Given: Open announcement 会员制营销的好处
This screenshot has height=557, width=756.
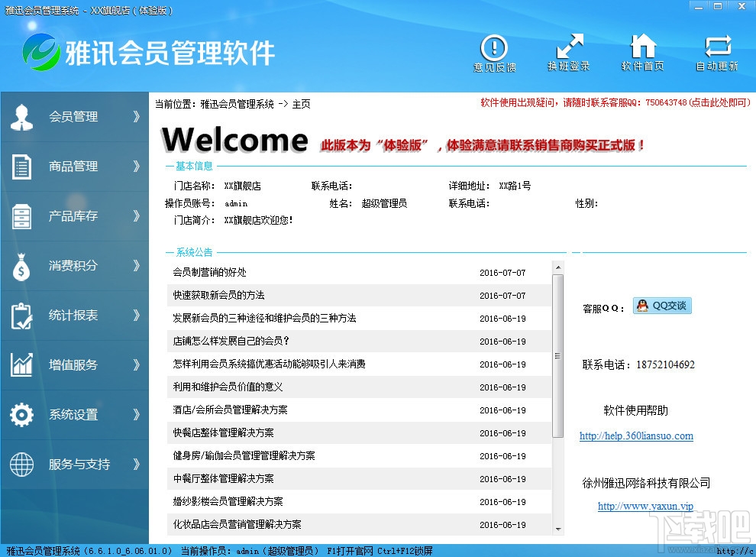Looking at the screenshot, I should pos(209,273).
